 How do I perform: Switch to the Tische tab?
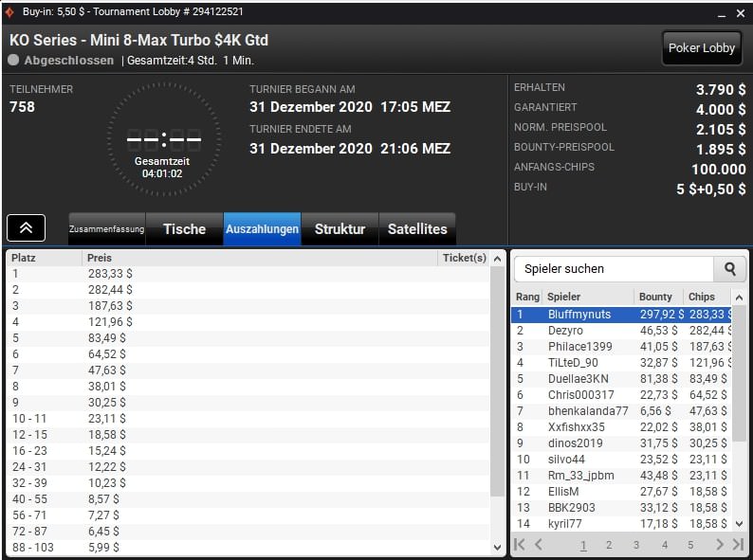pos(184,229)
